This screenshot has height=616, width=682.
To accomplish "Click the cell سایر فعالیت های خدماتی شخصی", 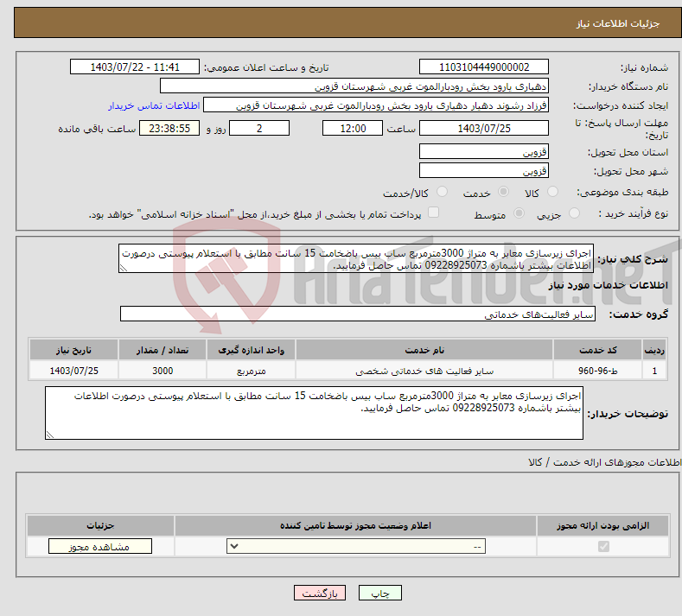I will [424, 371].
